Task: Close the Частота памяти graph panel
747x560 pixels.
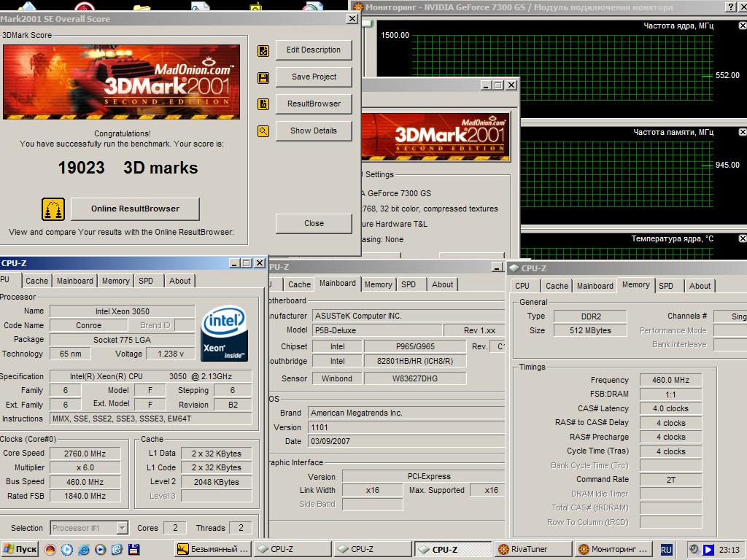Action: (742, 132)
